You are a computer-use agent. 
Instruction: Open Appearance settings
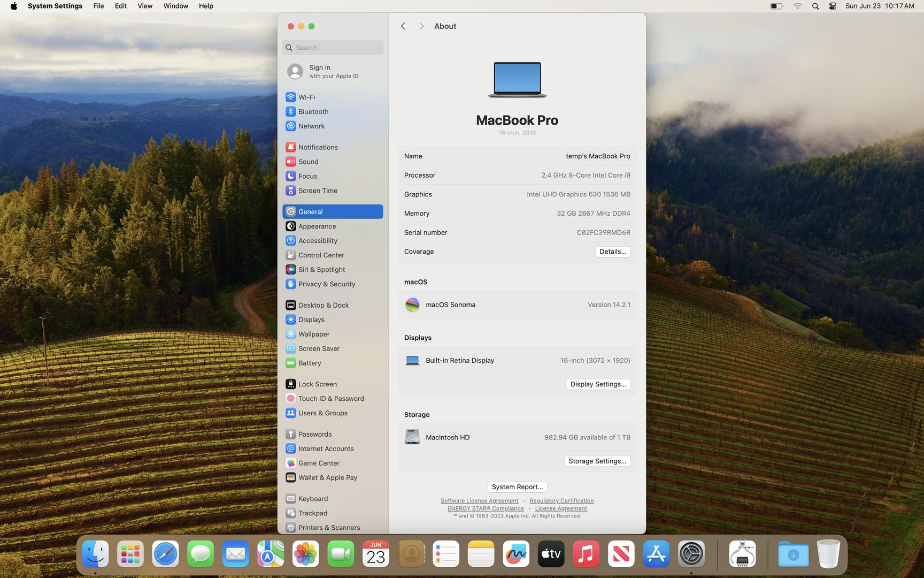coord(333,226)
